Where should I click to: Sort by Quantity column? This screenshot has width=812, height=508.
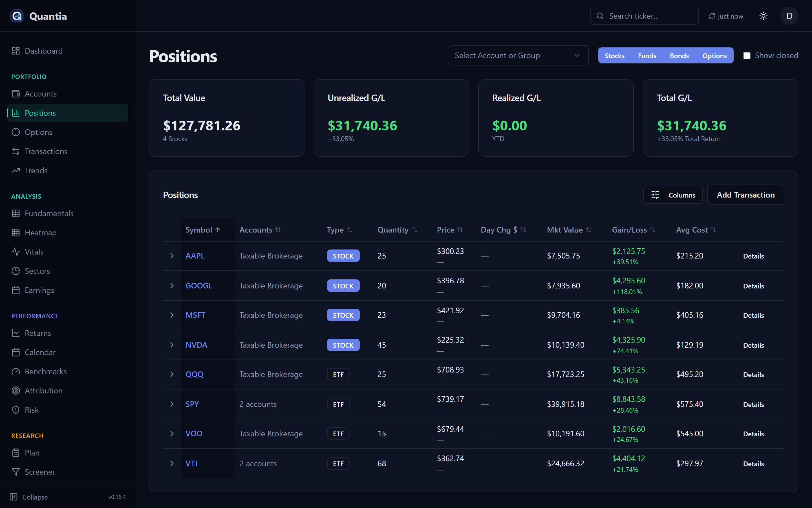point(397,230)
